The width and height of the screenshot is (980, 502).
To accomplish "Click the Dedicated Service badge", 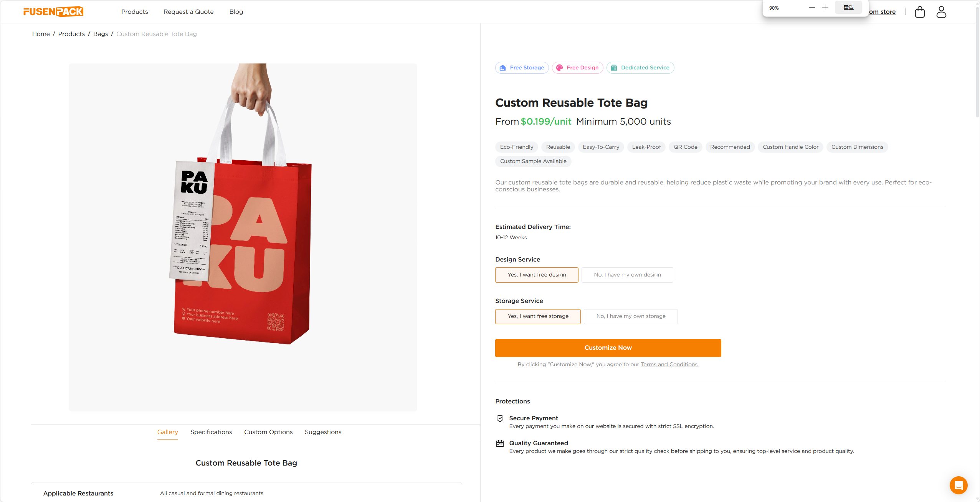I will [x=640, y=67].
